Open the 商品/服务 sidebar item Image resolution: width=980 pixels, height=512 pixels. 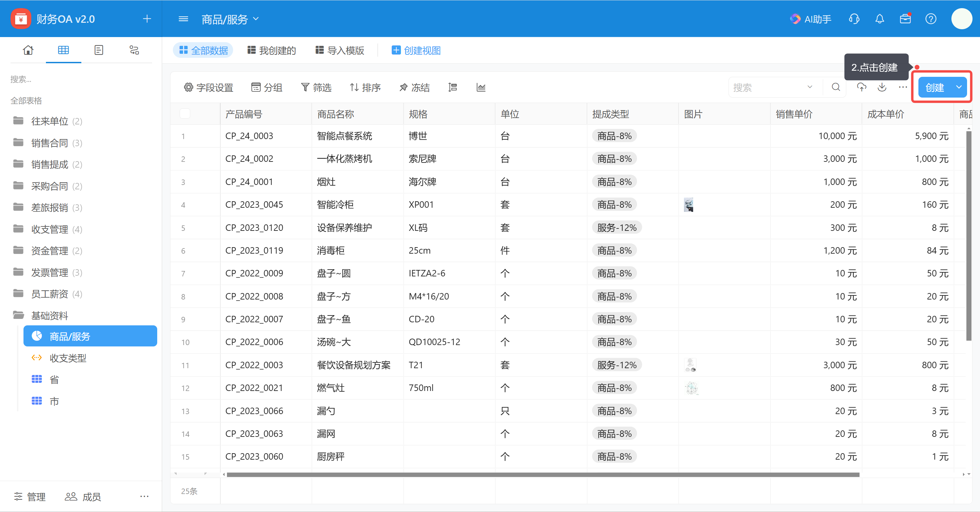tap(90, 336)
